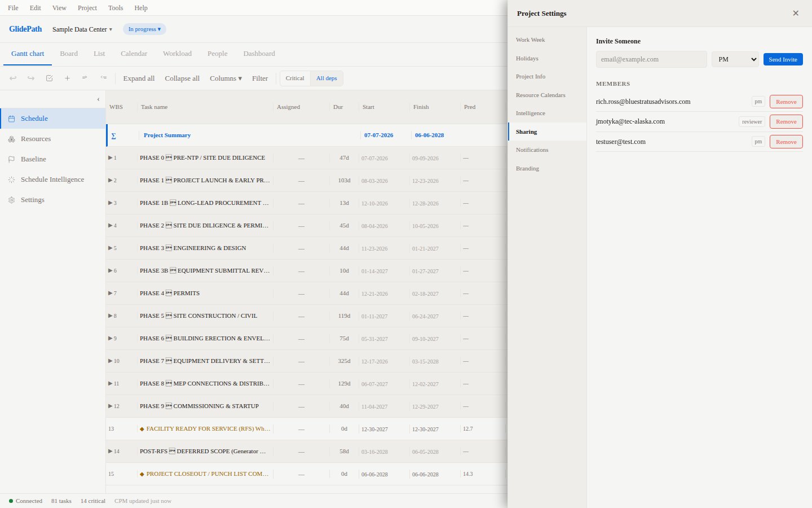Switch to the Workload tab
Viewport: 812px width, 508px height.
[x=177, y=54]
